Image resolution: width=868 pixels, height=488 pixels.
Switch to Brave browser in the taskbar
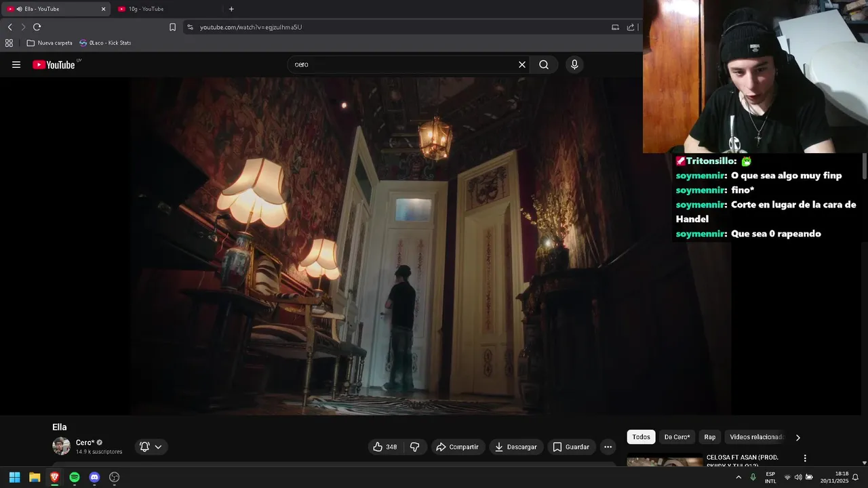point(54,477)
